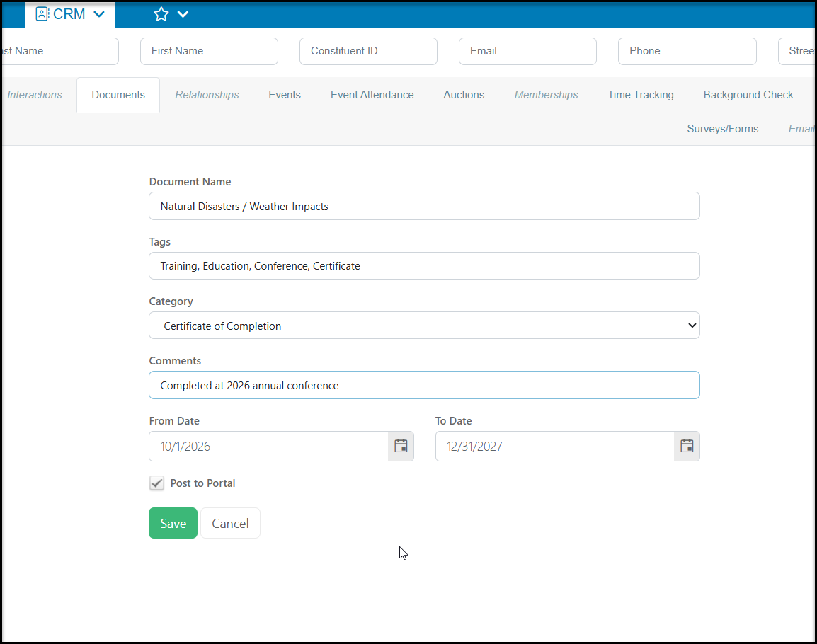Switch to the Auctions tab

[464, 95]
